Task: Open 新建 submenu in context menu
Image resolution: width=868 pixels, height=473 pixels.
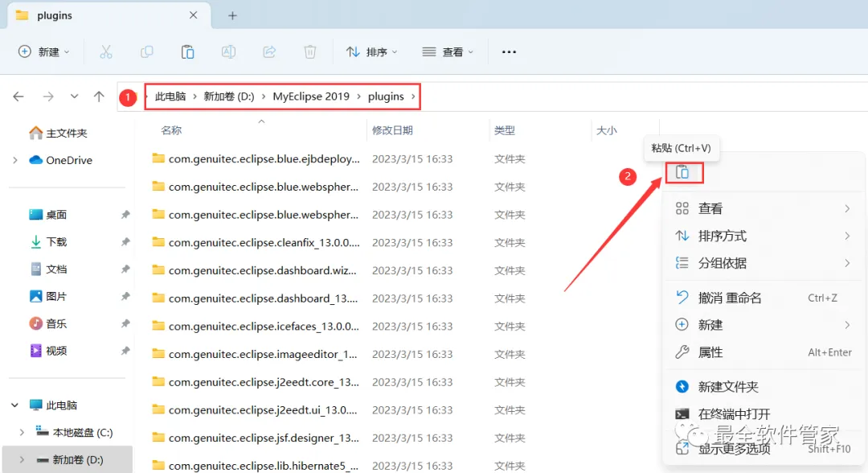Action: tap(763, 325)
